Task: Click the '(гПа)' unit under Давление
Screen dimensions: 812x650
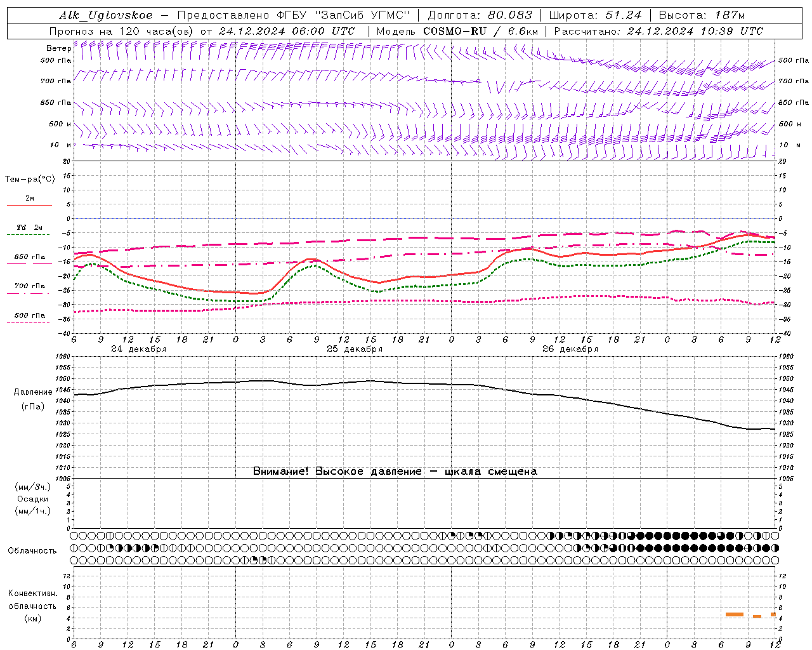Action: [33, 407]
